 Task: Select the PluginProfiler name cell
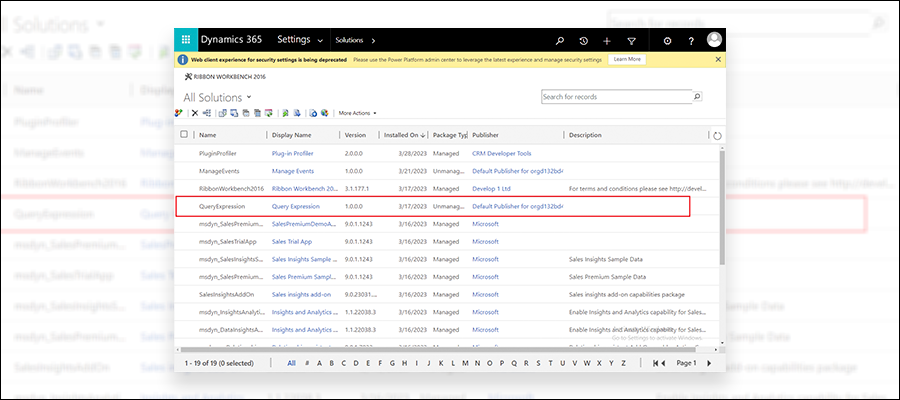218,153
